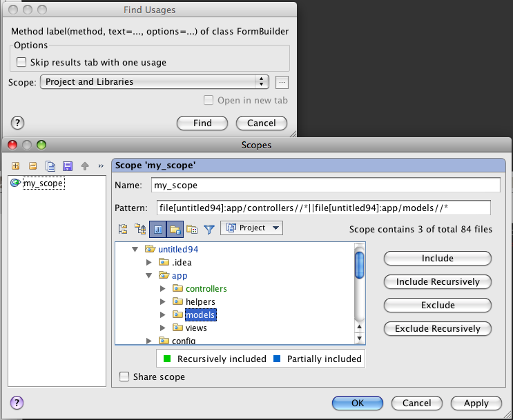Click scrollbar up arrow in tree
This screenshot has height=420, width=513.
coord(359,326)
